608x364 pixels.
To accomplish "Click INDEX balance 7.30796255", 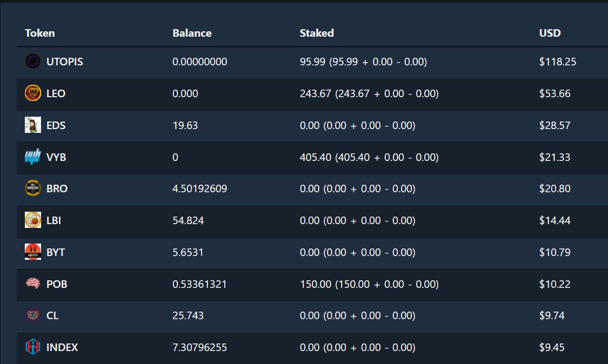I will (x=199, y=347).
